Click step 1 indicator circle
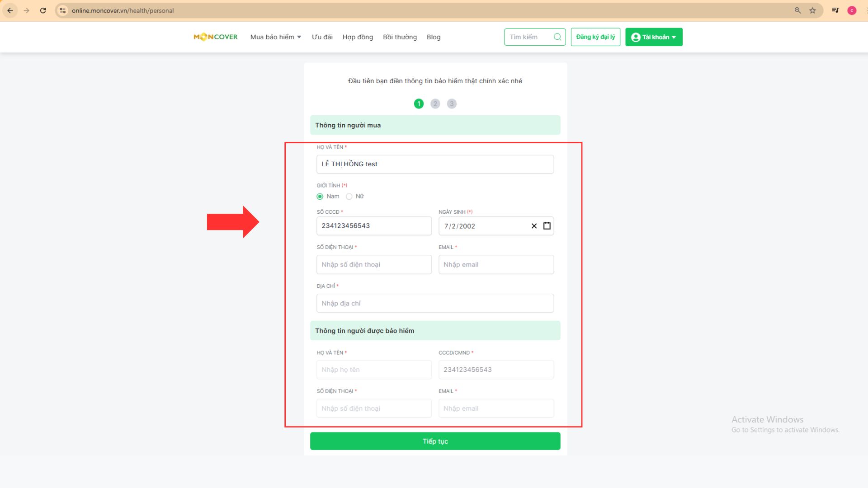This screenshot has height=488, width=868. click(419, 104)
